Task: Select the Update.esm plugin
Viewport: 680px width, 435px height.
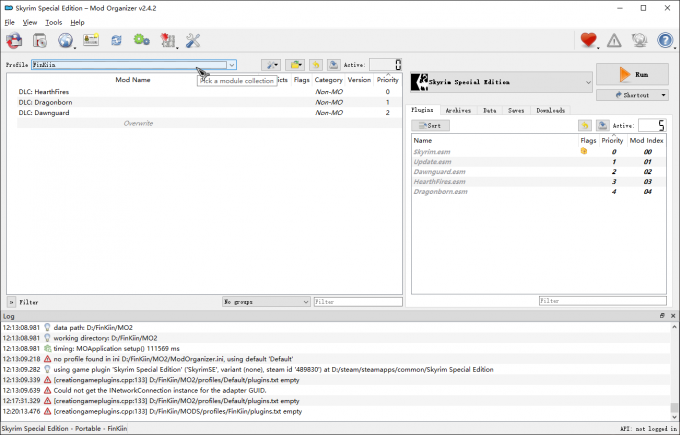Action: pos(539,162)
